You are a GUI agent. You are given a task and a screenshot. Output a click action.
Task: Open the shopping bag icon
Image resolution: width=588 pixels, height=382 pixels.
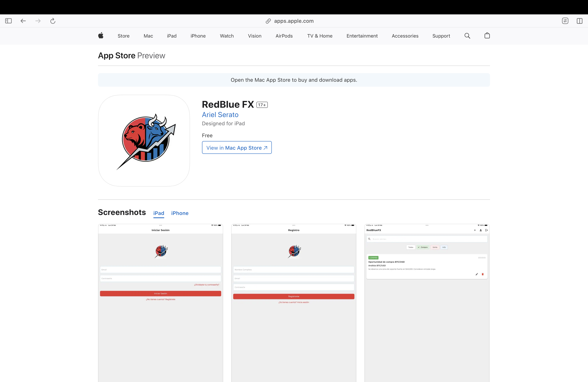point(487,36)
